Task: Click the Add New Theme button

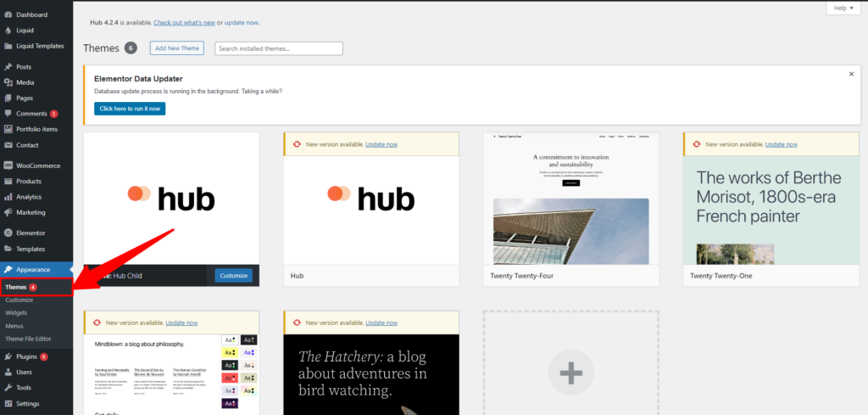Action: (x=177, y=48)
